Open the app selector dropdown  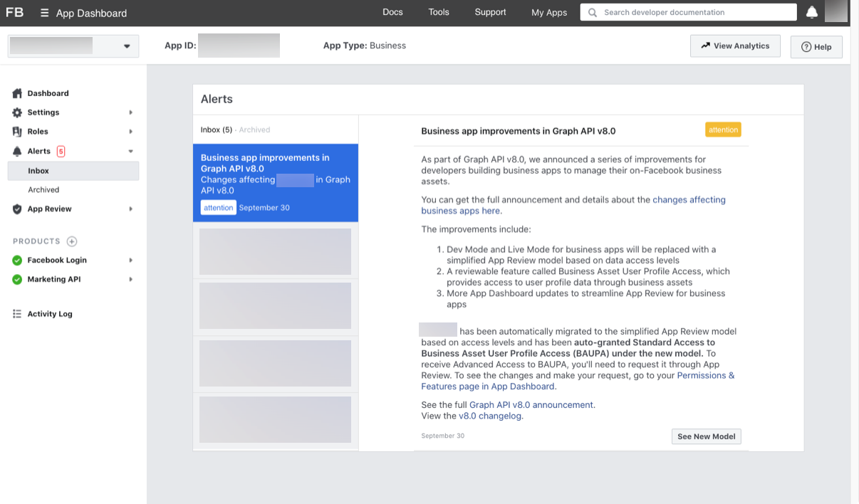(72, 46)
